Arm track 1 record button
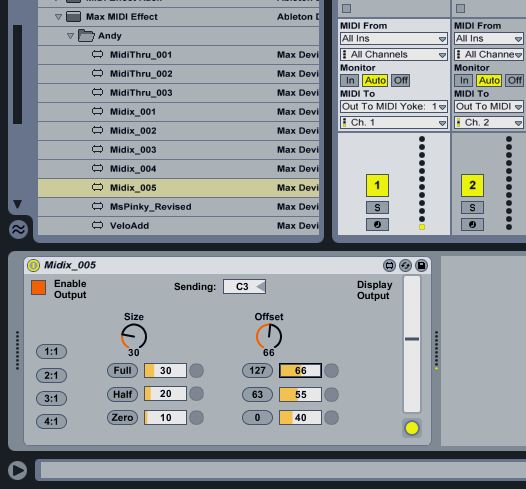 coord(377,225)
